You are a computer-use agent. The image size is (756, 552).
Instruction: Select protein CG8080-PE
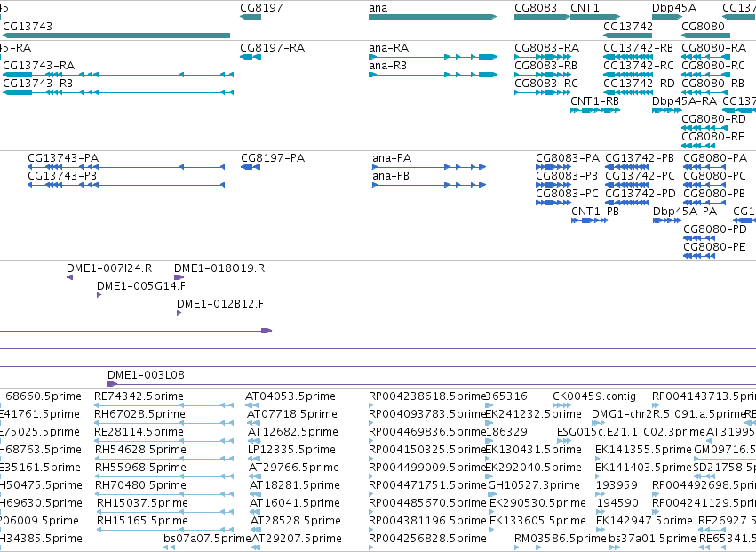point(699,257)
